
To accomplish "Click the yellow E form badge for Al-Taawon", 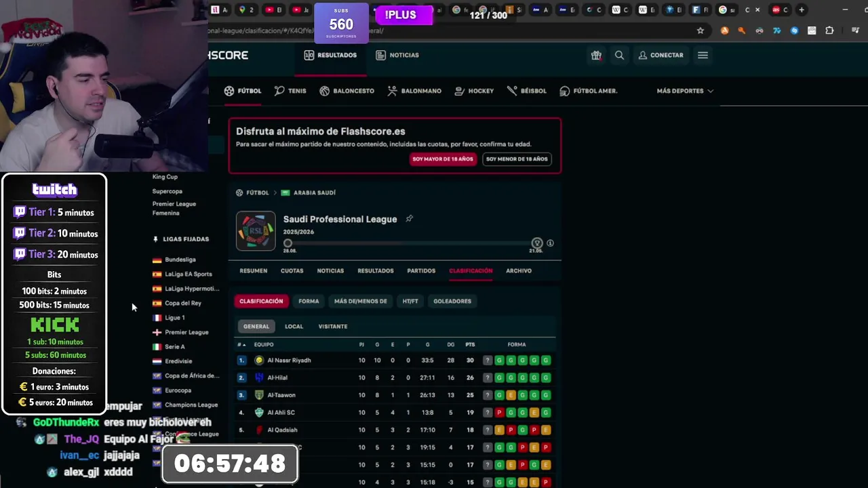I will click(511, 395).
